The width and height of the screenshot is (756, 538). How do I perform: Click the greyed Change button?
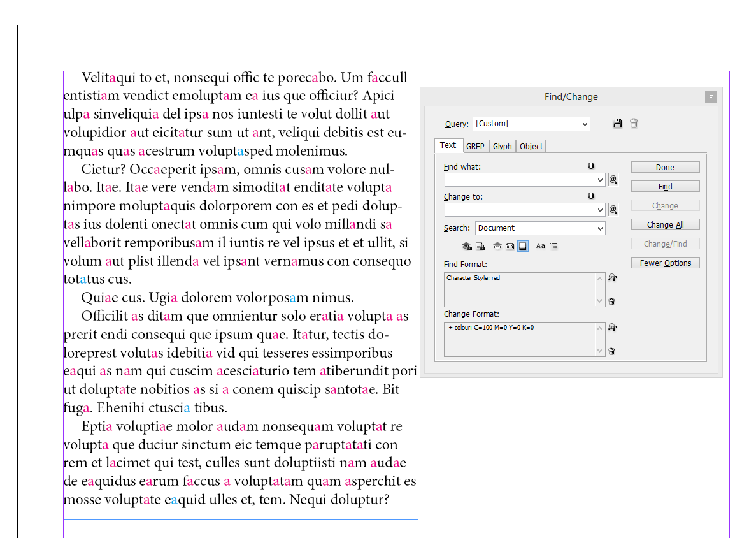pos(665,205)
